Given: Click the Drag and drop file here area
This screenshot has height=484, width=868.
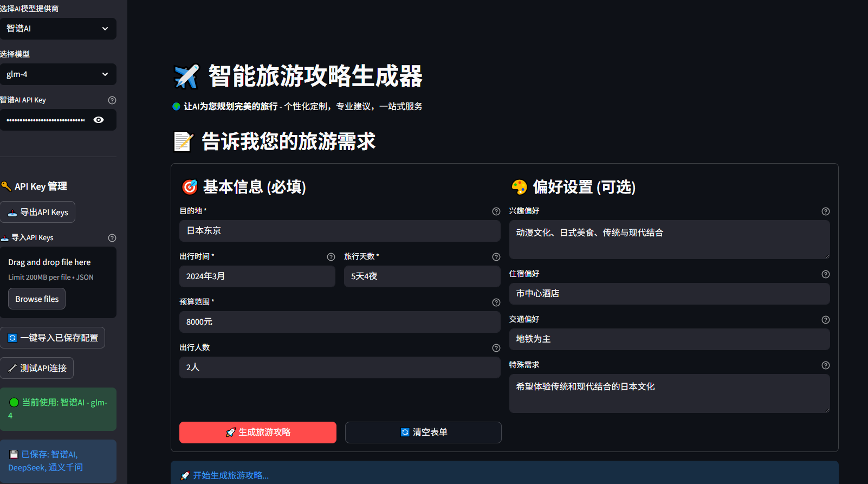Looking at the screenshot, I should click(58, 282).
